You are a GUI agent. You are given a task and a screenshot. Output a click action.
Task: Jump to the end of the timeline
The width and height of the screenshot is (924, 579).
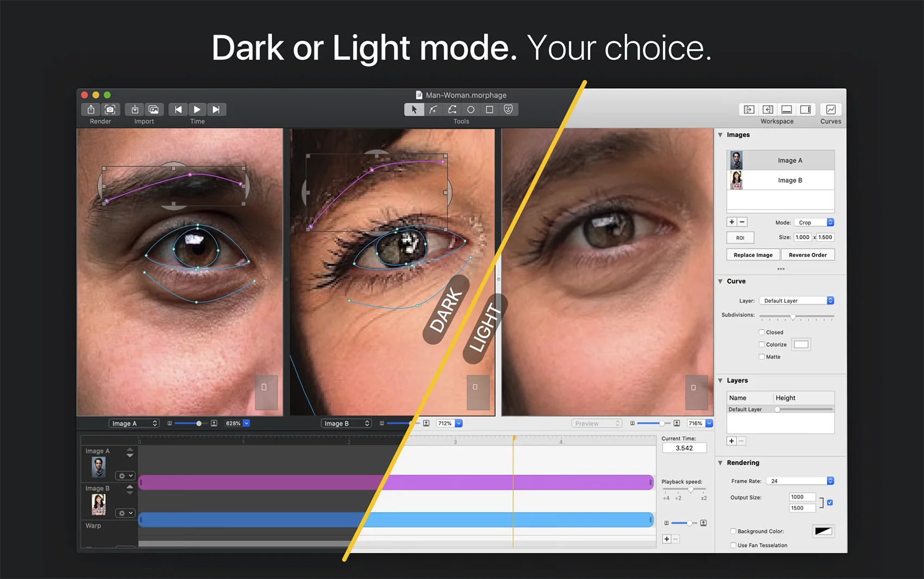pyautogui.click(x=216, y=109)
